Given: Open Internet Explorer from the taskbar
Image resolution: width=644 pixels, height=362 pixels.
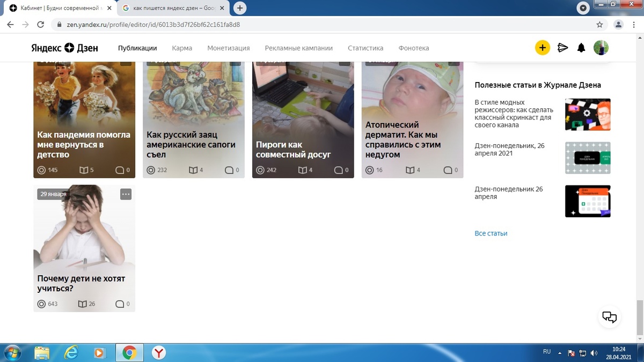Looking at the screenshot, I should point(70,352).
